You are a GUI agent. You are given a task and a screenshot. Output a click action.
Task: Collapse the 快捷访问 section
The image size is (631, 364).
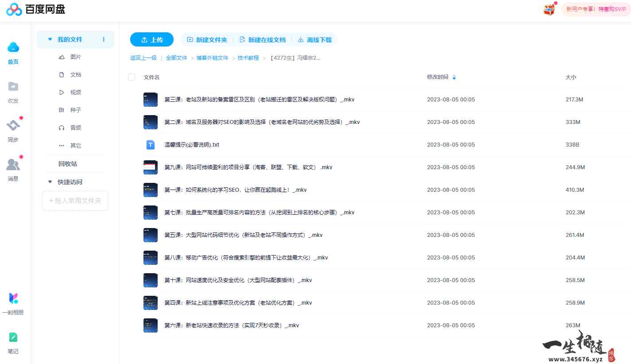pyautogui.click(x=50, y=182)
